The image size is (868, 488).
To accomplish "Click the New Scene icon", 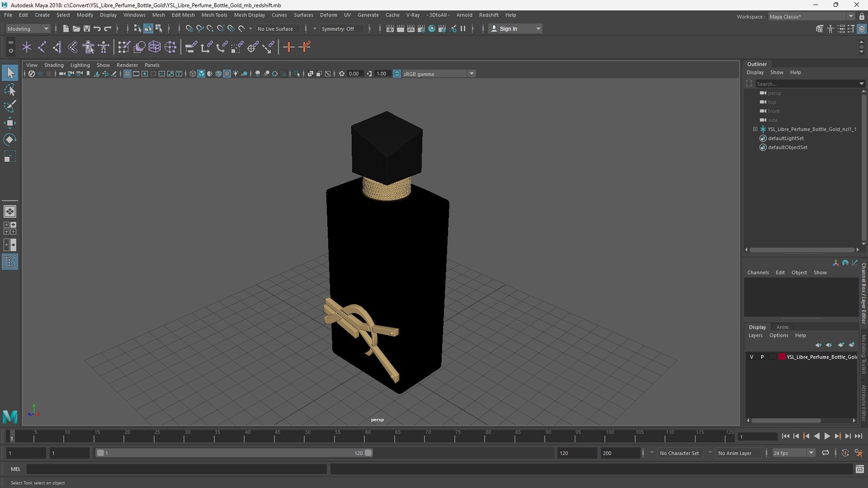I will coord(66,28).
